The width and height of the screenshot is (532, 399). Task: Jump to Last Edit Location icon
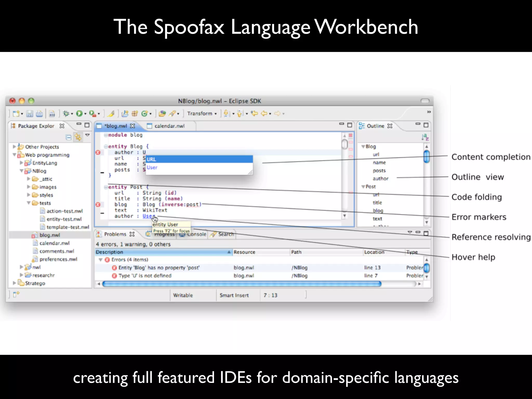tap(254, 114)
